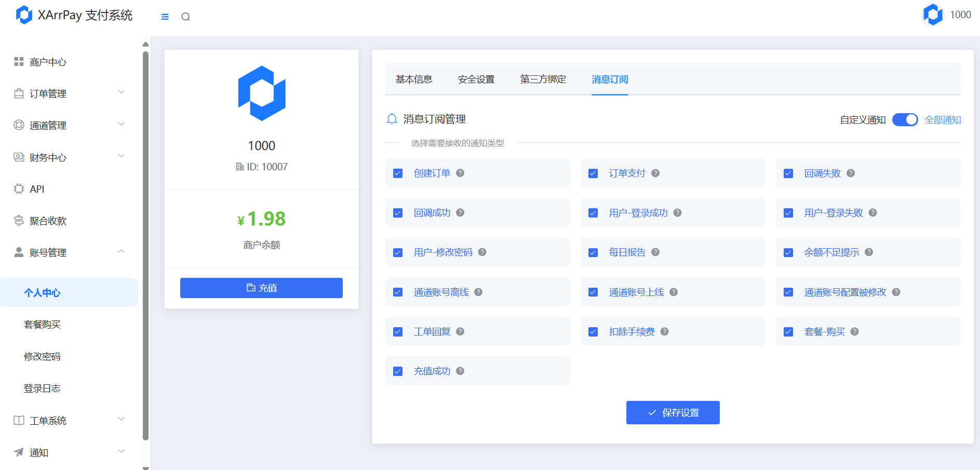980x470 pixels.
Task: Select the API sidebar icon
Action: [18, 189]
